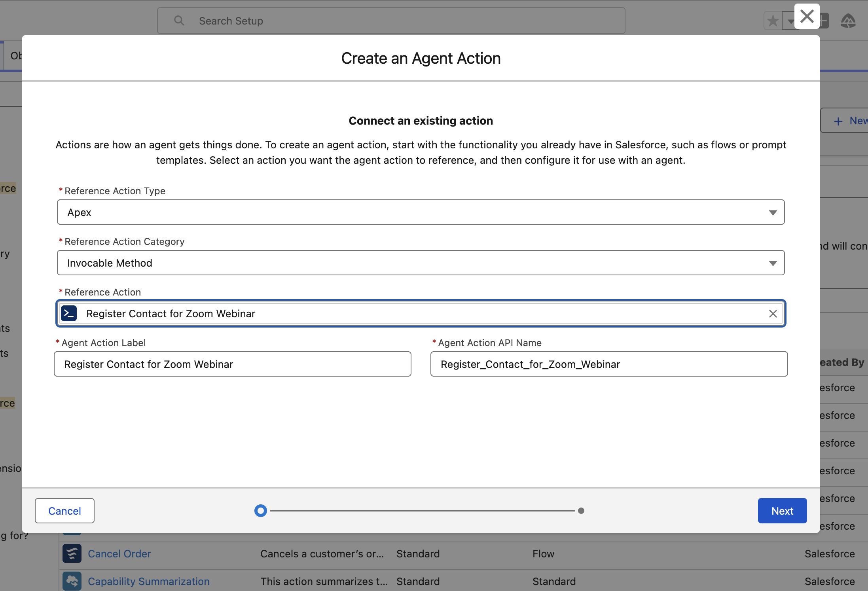Click the Cancel button
Image resolution: width=868 pixels, height=591 pixels.
coord(64,511)
